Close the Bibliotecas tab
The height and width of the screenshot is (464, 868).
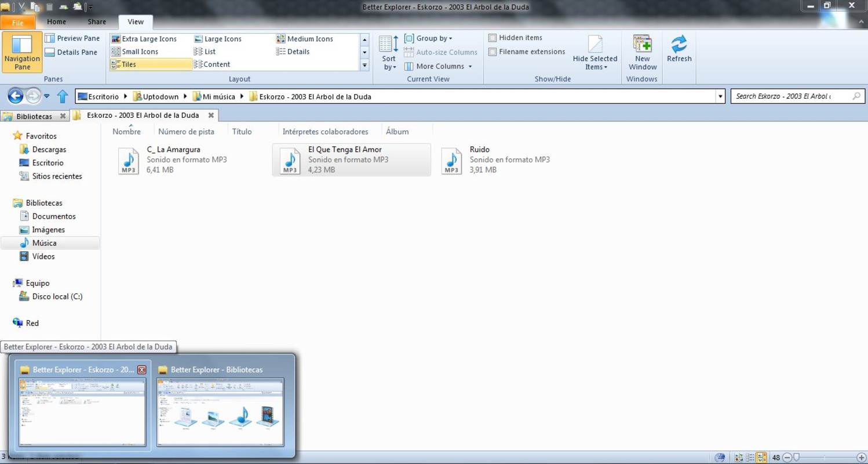tap(63, 116)
